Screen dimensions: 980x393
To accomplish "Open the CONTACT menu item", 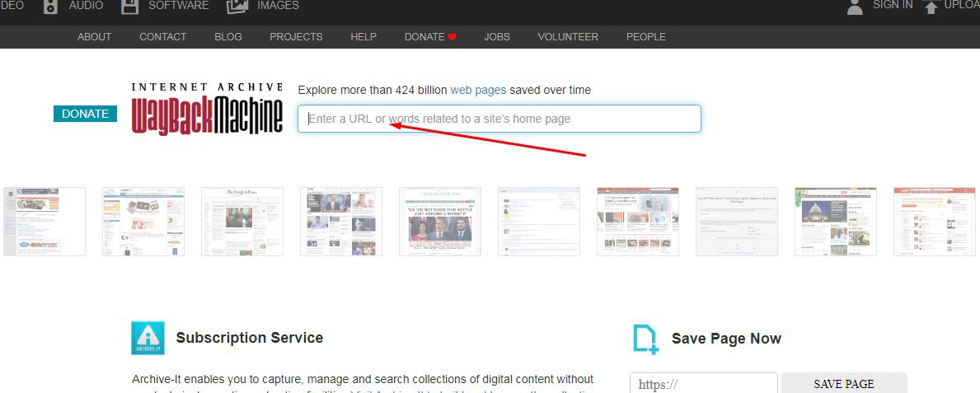I will pos(163,37).
